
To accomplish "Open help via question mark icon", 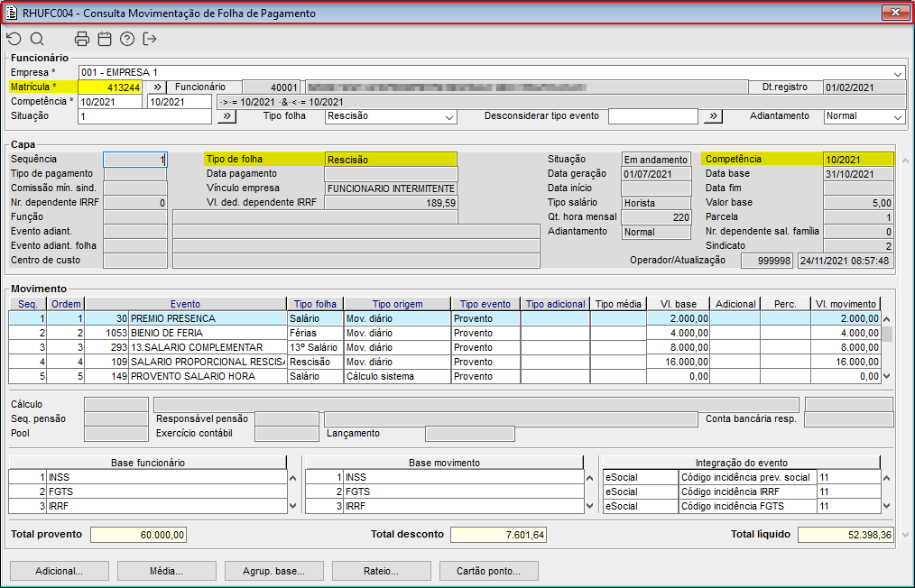I will click(127, 39).
